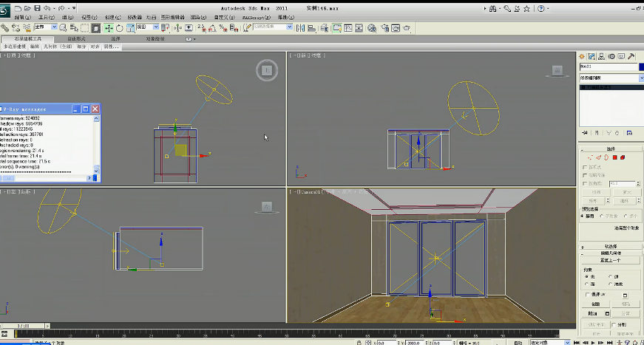
Task: Select the Edge constraint radio button
Action: click(611, 276)
